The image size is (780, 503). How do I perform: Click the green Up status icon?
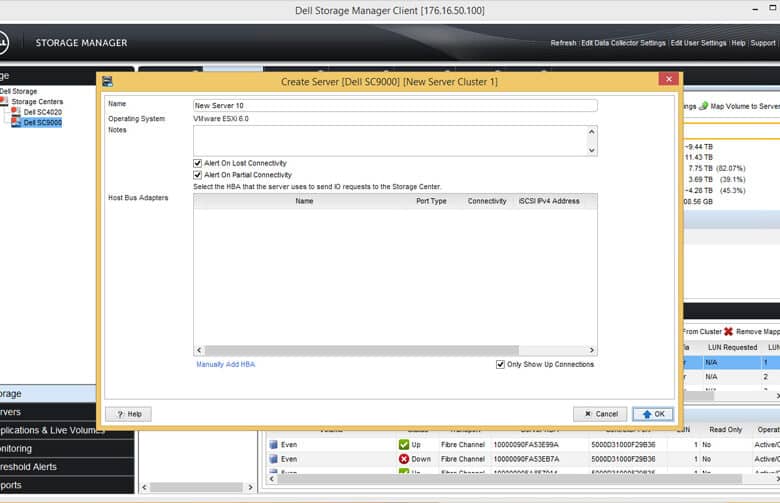pos(404,444)
